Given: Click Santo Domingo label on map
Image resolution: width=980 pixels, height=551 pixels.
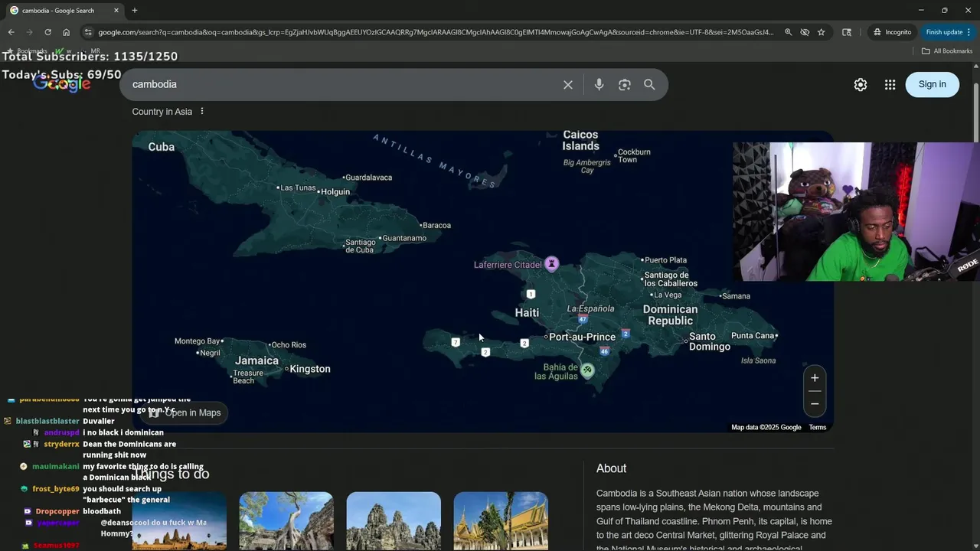Looking at the screenshot, I should click(710, 341).
